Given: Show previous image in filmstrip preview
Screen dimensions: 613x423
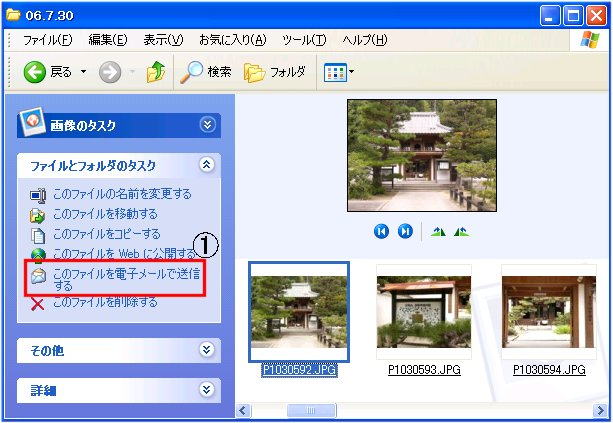Looking at the screenshot, I should coord(381,231).
